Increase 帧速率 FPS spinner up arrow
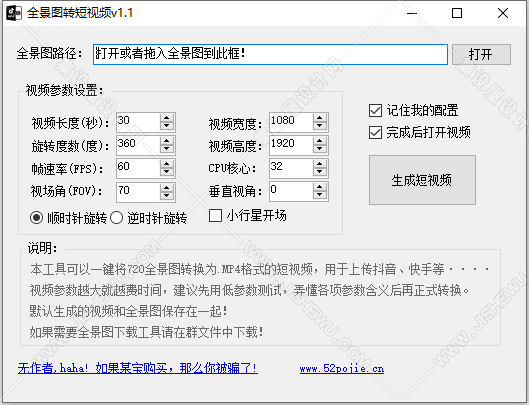The height and width of the screenshot is (405, 529). point(167,164)
